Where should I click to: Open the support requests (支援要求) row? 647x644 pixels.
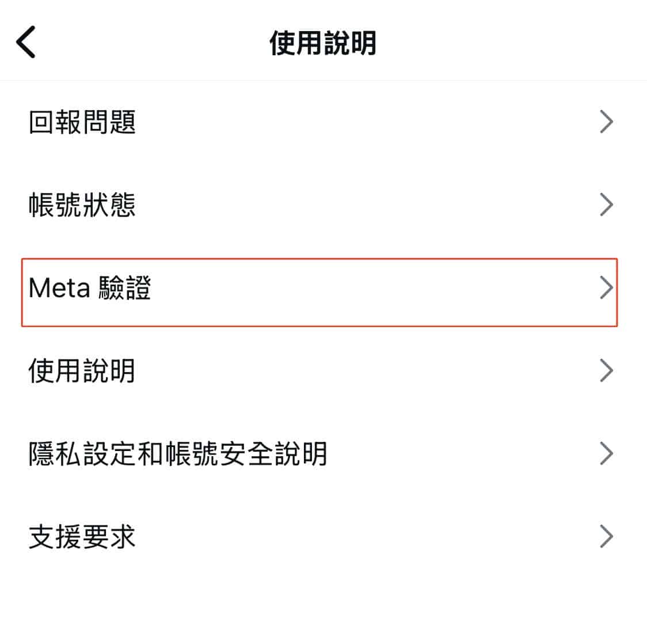click(323, 536)
